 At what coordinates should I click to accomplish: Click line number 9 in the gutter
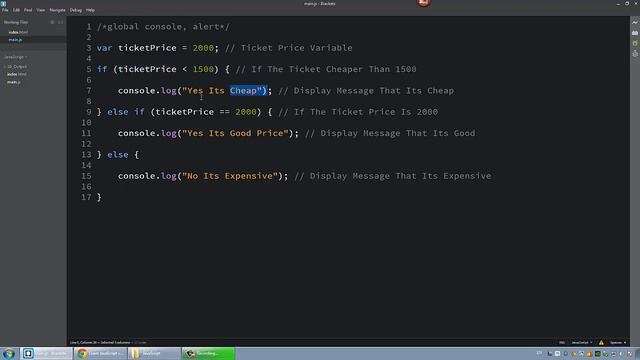pos(89,112)
